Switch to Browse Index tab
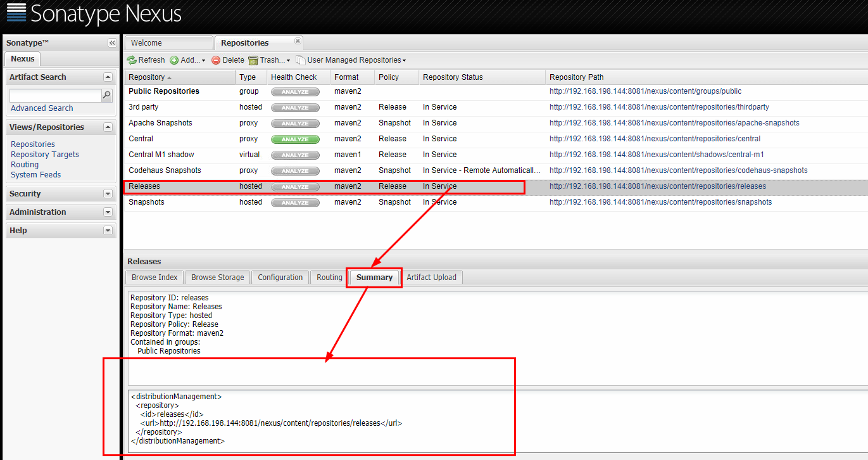 [154, 278]
